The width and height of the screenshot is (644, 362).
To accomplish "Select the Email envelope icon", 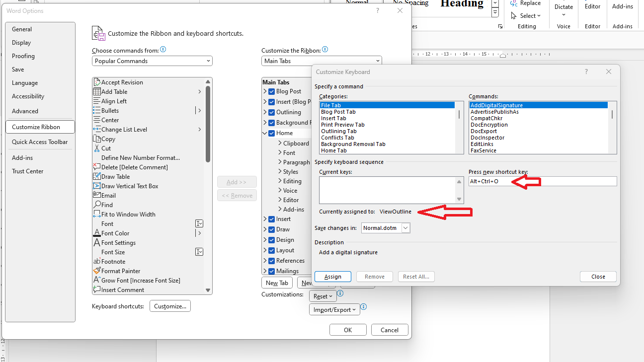I will tap(97, 196).
